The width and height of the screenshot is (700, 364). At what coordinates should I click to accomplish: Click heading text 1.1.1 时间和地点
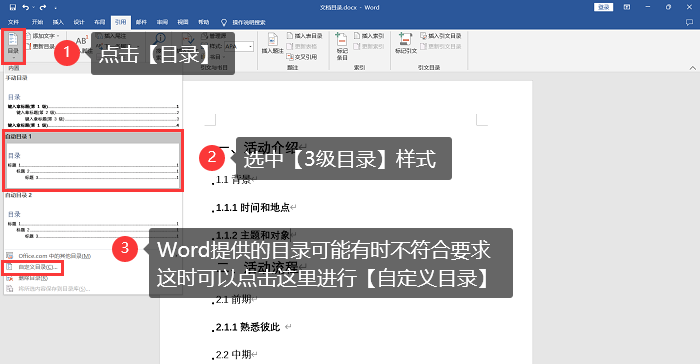pos(253,207)
